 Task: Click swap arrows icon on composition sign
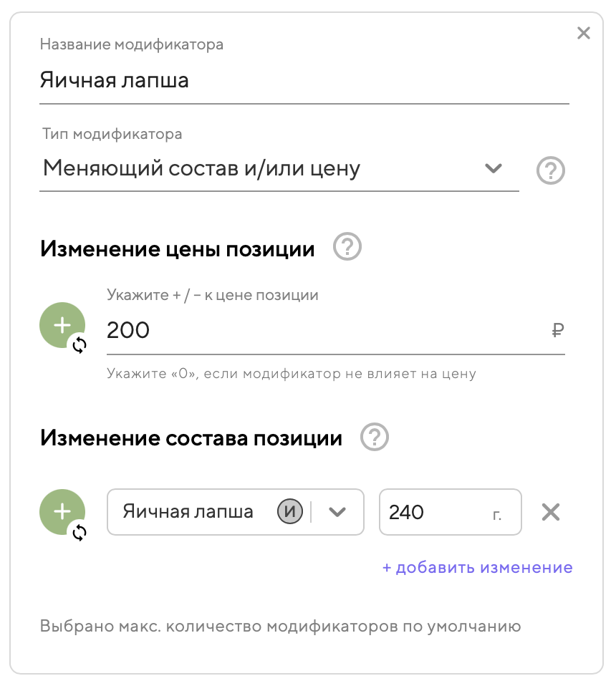[x=80, y=532]
